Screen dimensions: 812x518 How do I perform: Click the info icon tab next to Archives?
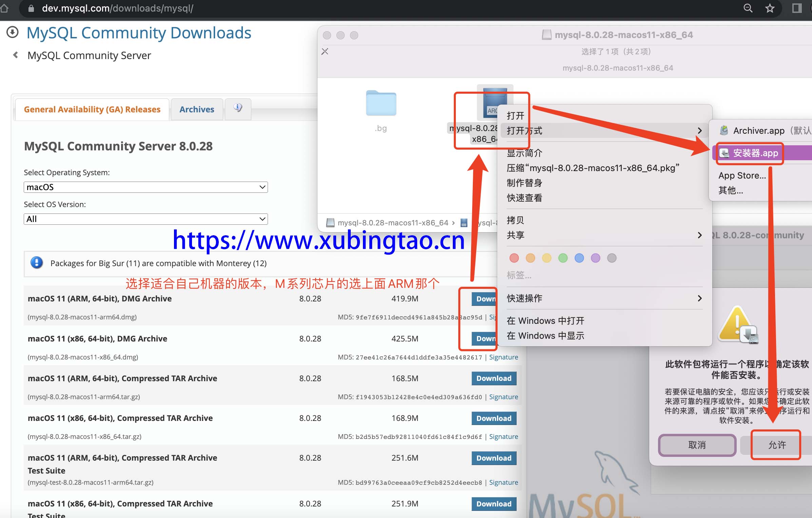coord(238,109)
